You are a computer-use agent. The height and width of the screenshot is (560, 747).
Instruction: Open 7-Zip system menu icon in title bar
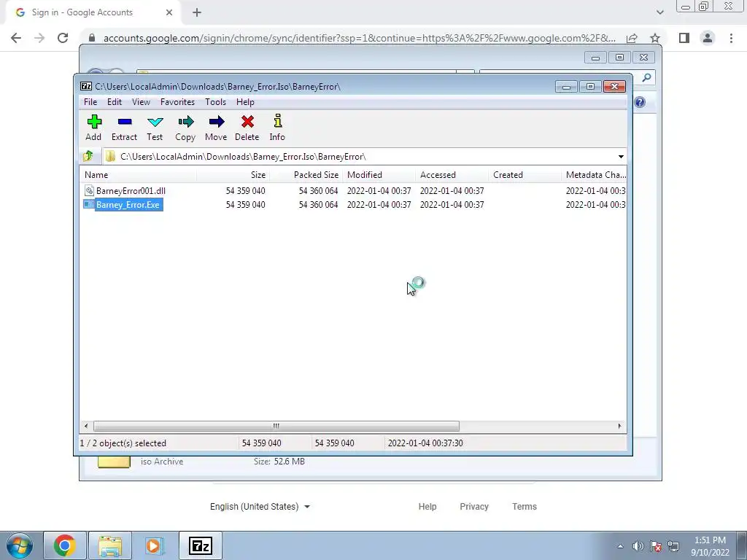click(x=86, y=86)
